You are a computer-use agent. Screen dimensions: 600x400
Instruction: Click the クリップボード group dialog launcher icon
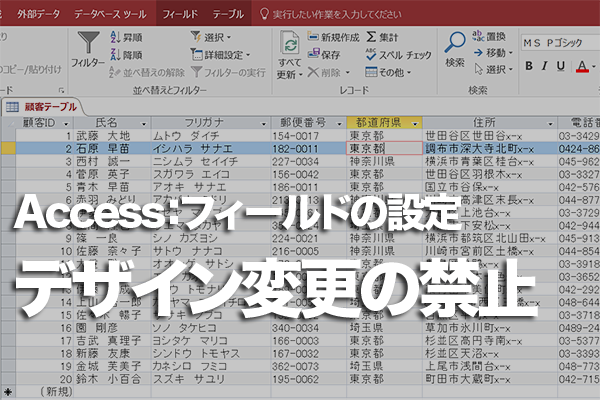pos(61,90)
